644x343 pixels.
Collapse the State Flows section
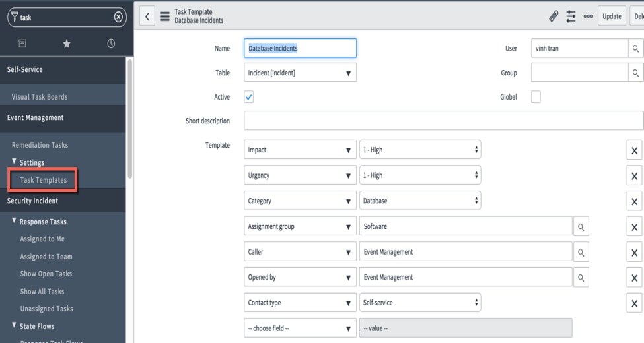(x=14, y=325)
